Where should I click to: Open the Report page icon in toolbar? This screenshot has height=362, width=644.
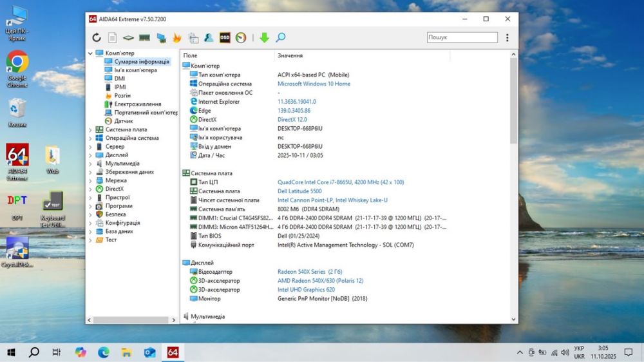click(x=112, y=38)
